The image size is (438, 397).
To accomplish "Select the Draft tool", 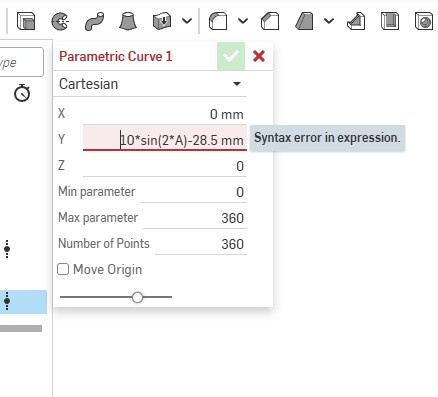I will (304, 21).
